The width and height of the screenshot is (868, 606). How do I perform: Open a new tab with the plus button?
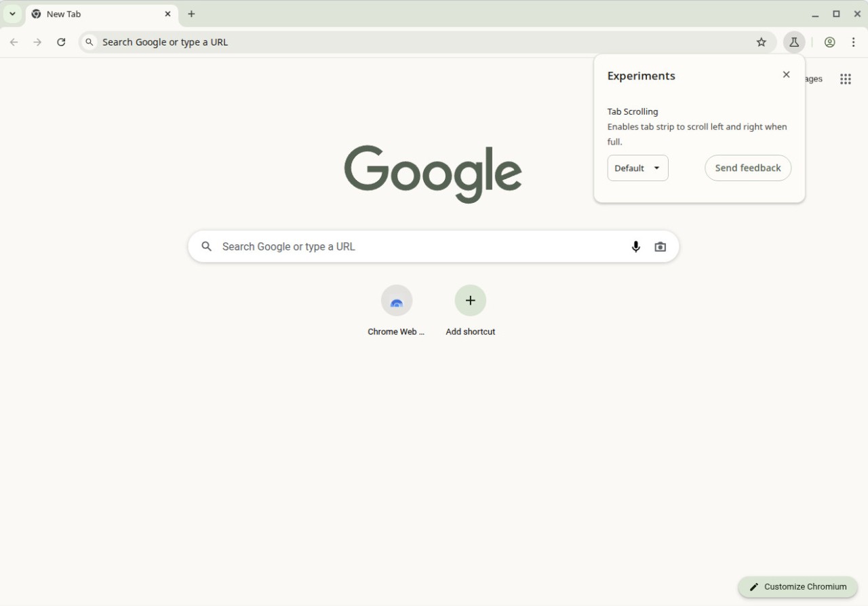coord(192,14)
